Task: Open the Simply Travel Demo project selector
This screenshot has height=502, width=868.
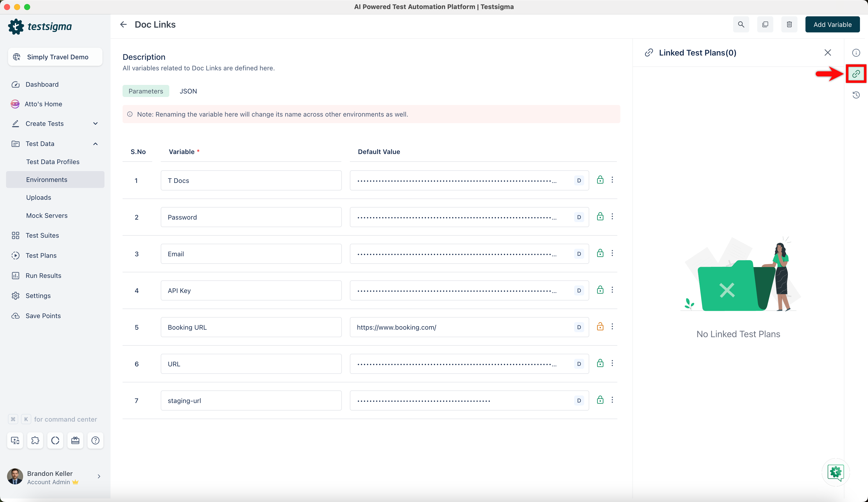Action: pos(55,57)
